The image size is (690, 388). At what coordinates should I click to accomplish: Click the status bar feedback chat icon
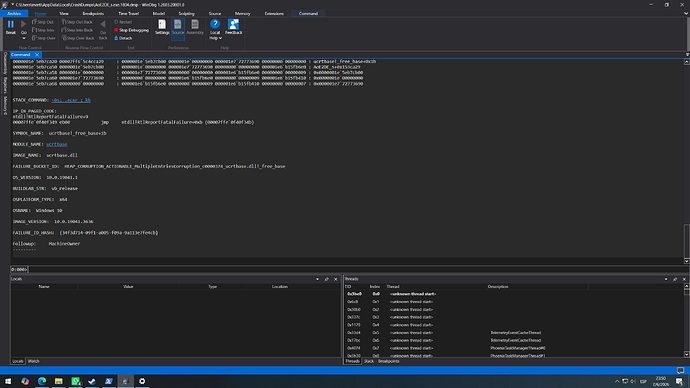coord(680,370)
